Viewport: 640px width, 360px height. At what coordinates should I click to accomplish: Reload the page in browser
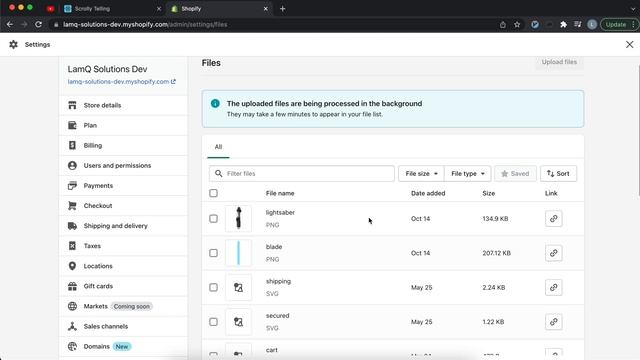pos(38,24)
